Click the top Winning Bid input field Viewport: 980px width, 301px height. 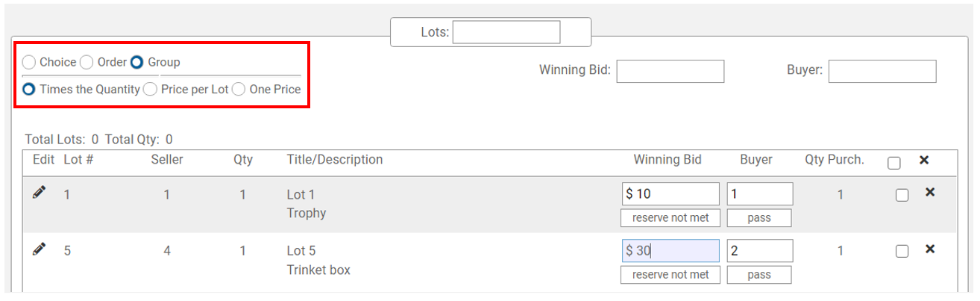(670, 71)
